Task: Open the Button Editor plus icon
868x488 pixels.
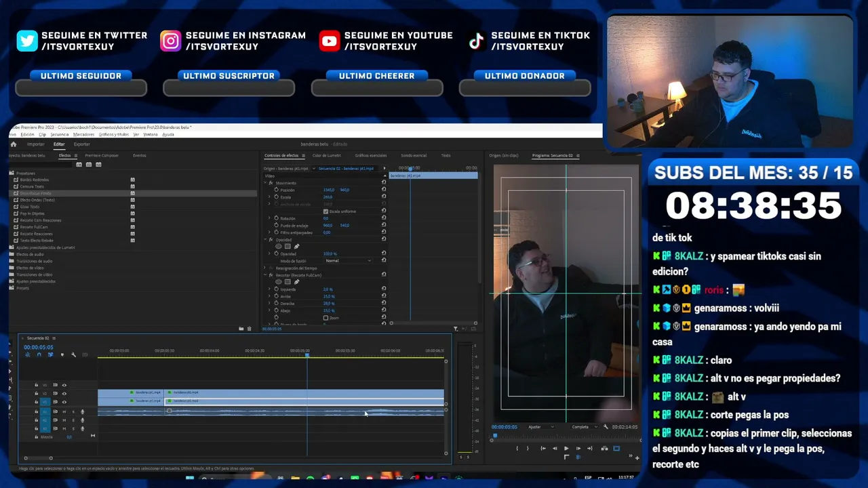Action: pyautogui.click(x=637, y=457)
